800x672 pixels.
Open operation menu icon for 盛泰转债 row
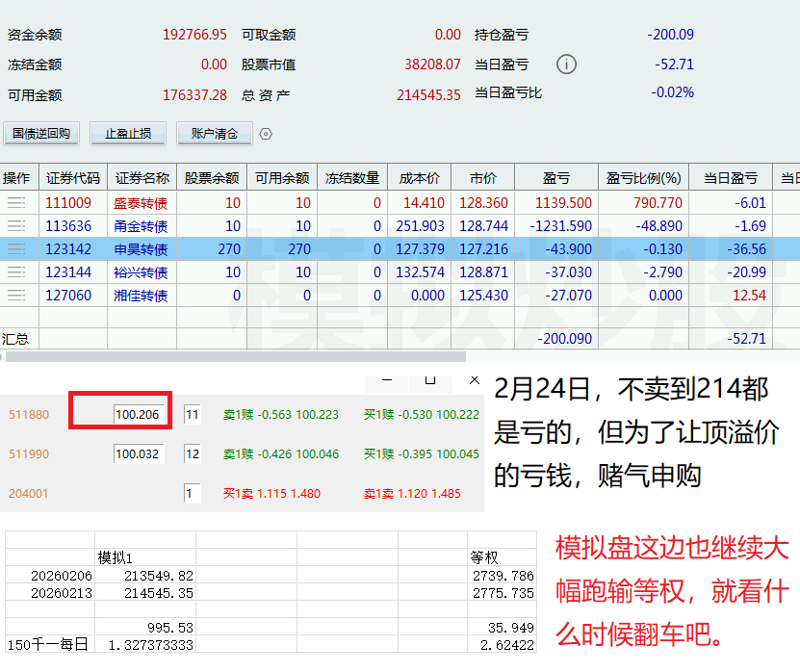[16, 203]
